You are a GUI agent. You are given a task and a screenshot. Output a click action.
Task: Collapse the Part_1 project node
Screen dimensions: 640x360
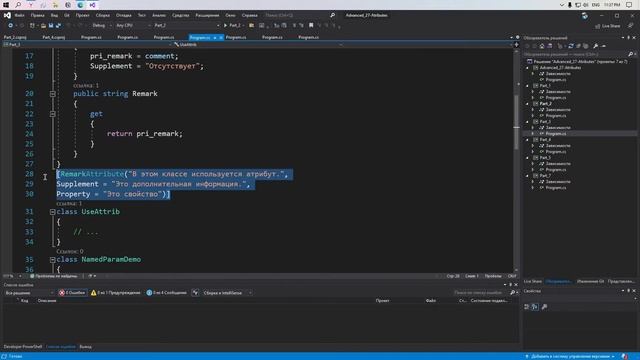pos(527,86)
